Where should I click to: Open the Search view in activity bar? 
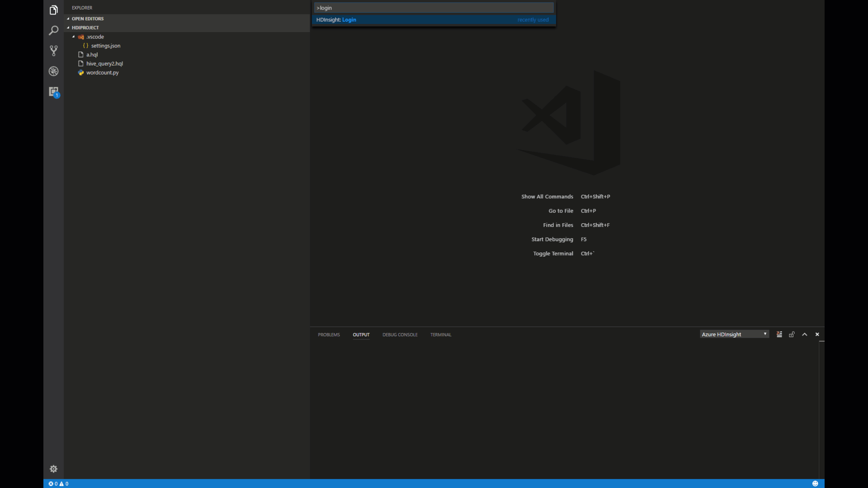[53, 30]
